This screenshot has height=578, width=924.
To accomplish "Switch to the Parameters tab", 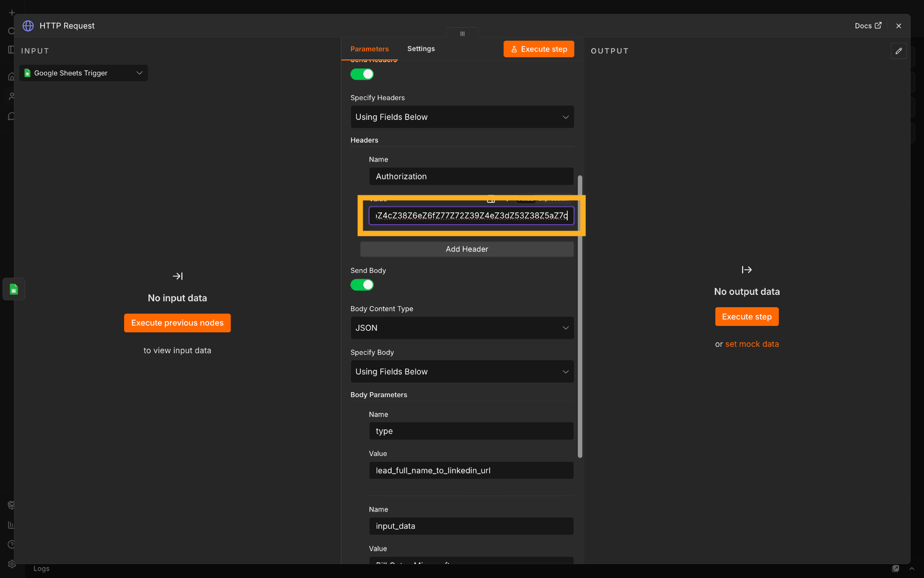I will pyautogui.click(x=370, y=49).
